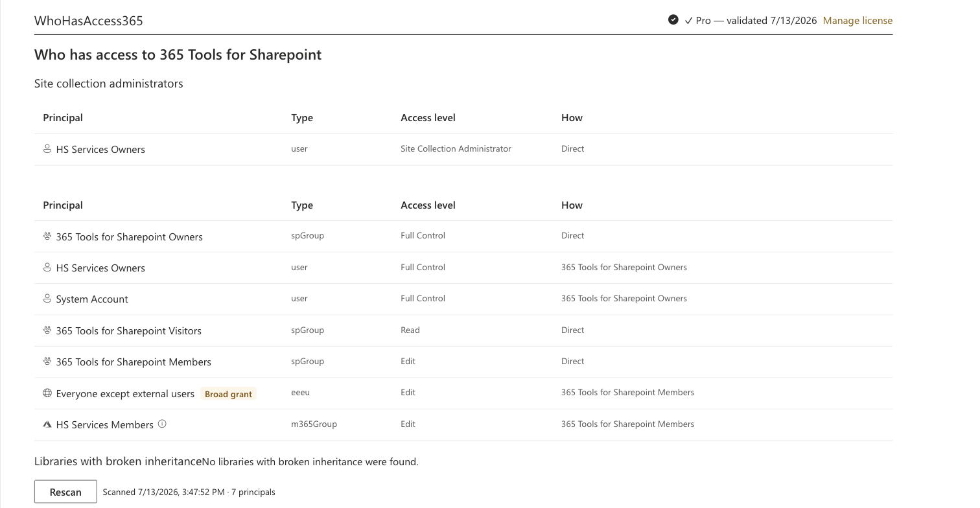The height and width of the screenshot is (508, 980).
Task: Click the 'Site Collection Administrator' access level cell
Action: [x=456, y=149]
